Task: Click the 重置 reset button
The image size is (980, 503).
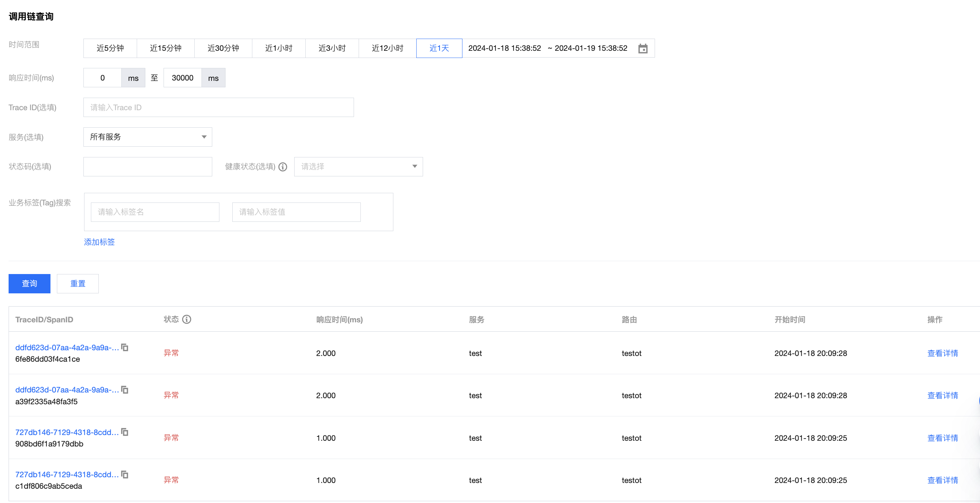Action: click(78, 283)
